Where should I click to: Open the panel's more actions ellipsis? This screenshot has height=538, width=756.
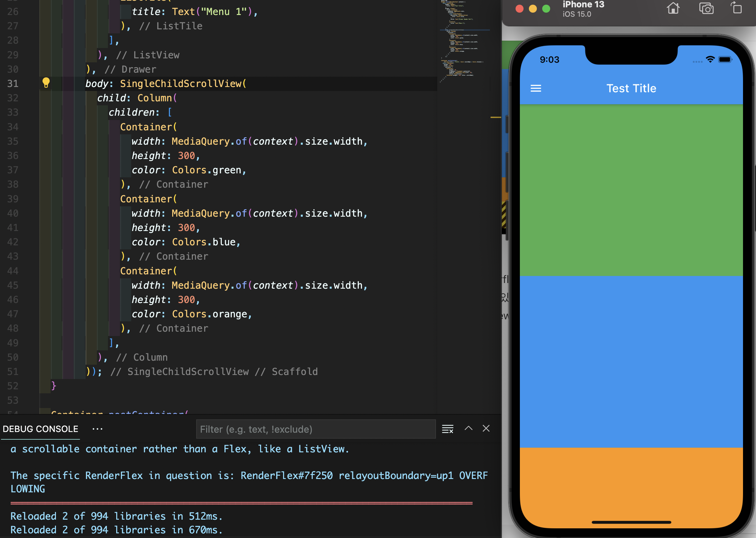(x=97, y=429)
